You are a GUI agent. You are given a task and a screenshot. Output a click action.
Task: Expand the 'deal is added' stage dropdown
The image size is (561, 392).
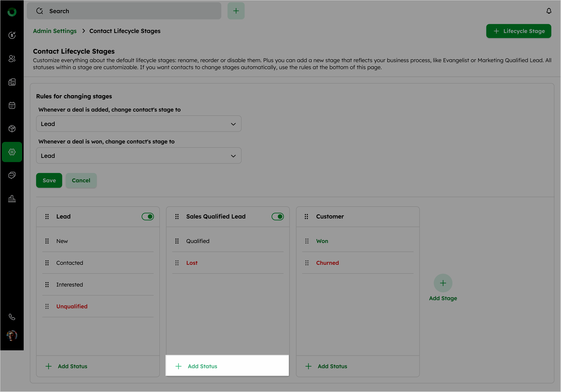[138, 124]
